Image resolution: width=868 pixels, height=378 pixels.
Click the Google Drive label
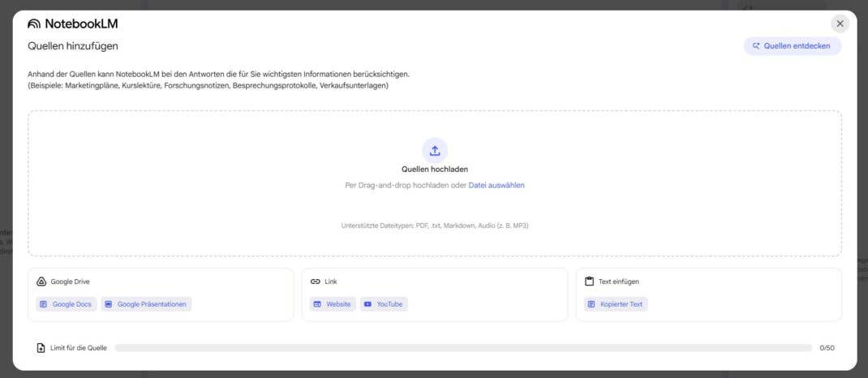pos(70,281)
